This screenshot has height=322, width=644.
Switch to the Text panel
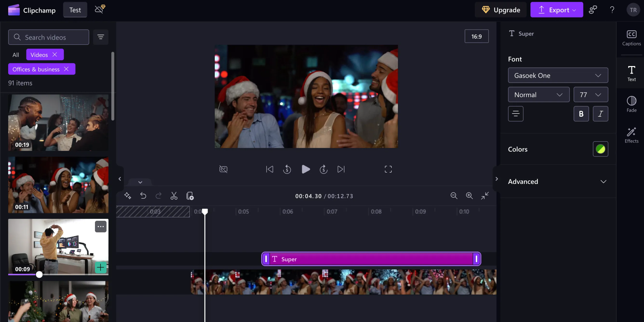point(631,73)
